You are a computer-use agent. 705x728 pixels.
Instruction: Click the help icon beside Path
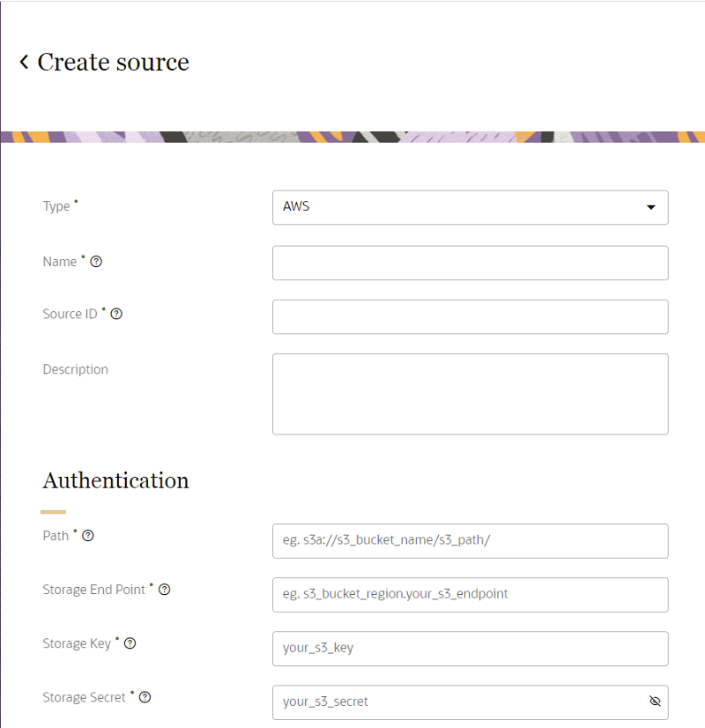(x=88, y=535)
